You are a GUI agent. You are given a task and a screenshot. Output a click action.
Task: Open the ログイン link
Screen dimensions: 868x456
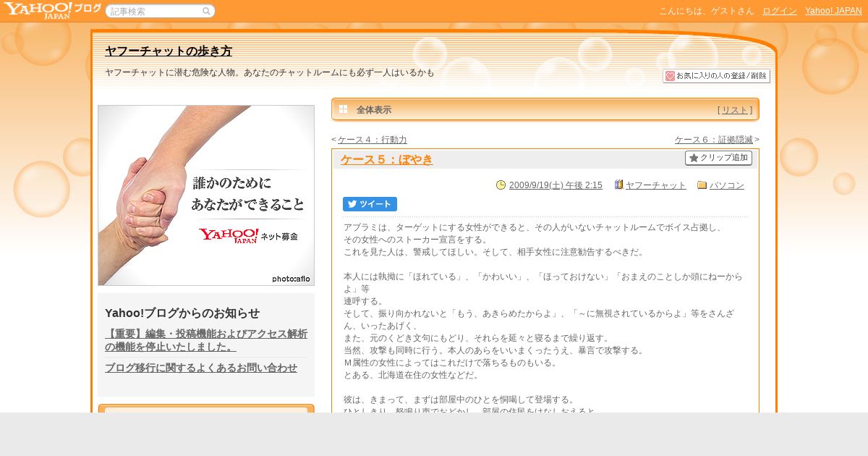[x=780, y=11]
